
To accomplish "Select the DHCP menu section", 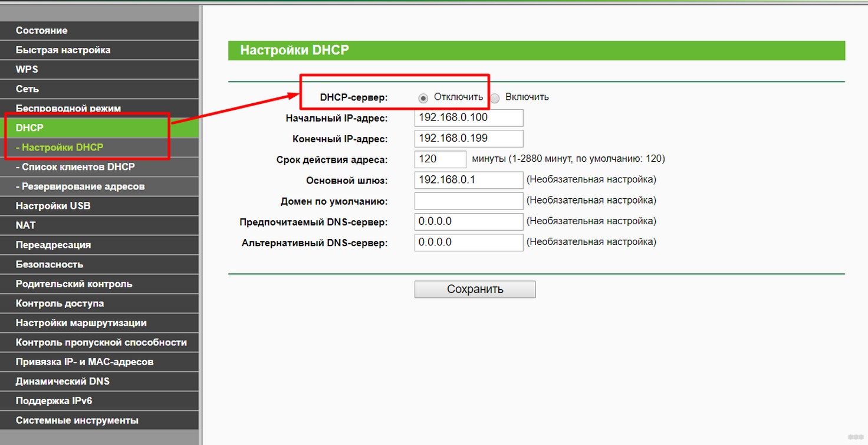I will point(99,128).
